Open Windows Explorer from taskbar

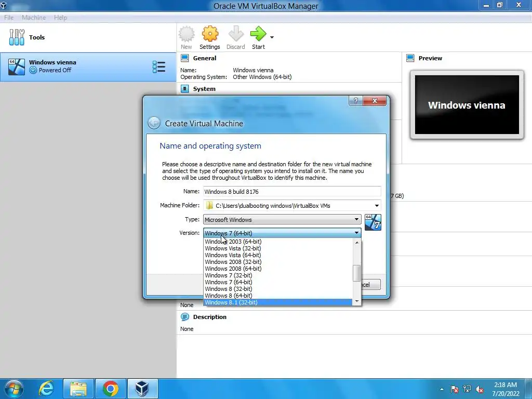[x=78, y=389]
